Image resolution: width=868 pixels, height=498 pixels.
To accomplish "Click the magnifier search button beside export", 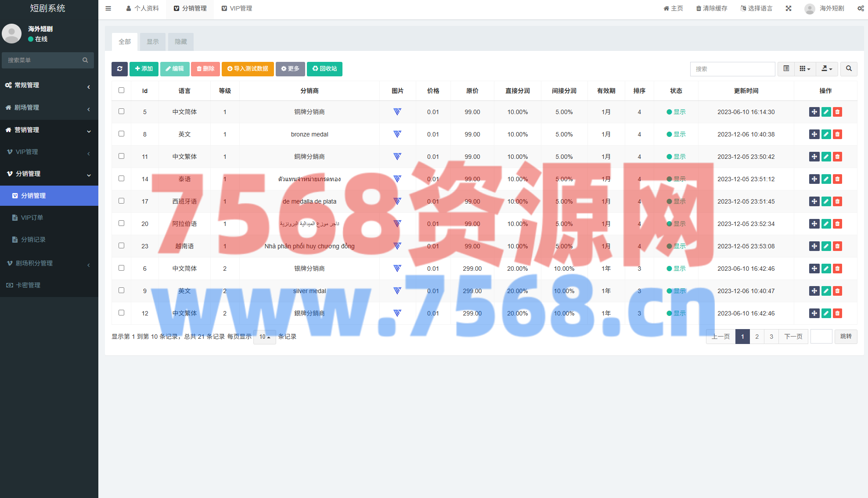I will click(x=849, y=69).
